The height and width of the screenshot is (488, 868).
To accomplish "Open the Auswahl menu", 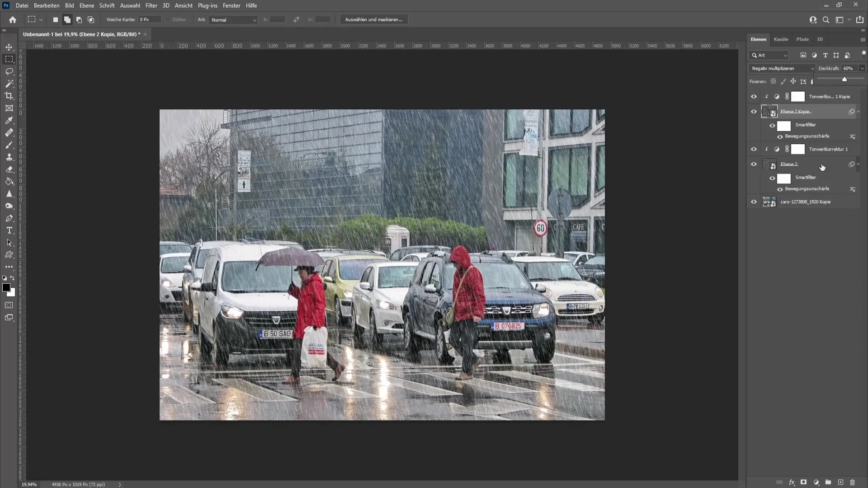I will tap(130, 5).
